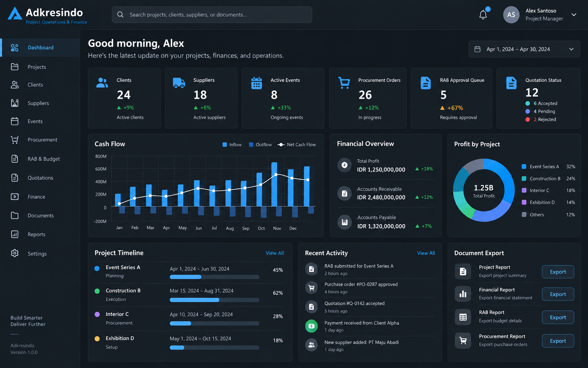Click the Clients card people icon
The width and height of the screenshot is (588, 368).
(102, 83)
